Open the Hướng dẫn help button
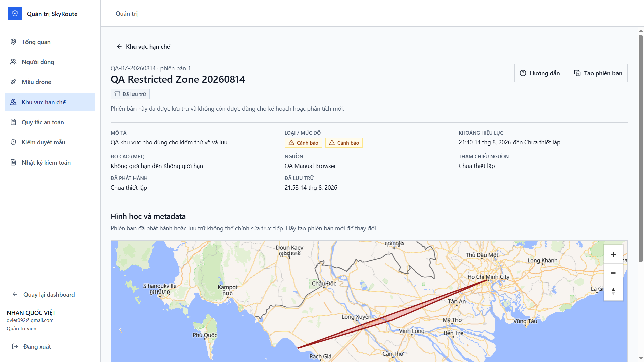The width and height of the screenshot is (644, 362). point(539,73)
